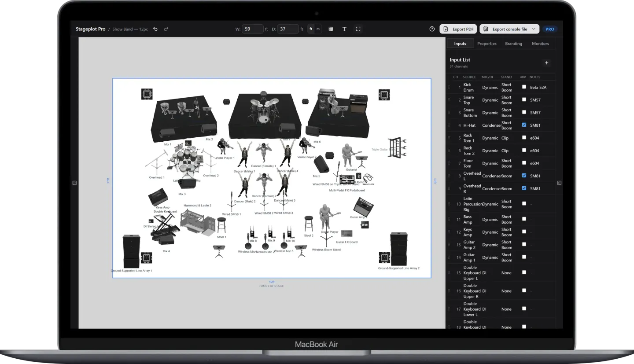Image resolution: width=634 pixels, height=364 pixels.
Task: Switch units to feet toggle
Action: (x=311, y=29)
